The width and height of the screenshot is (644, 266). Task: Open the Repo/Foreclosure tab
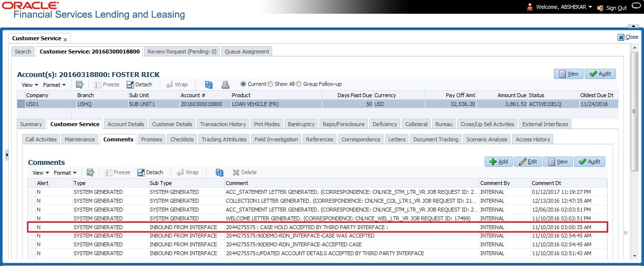point(343,124)
